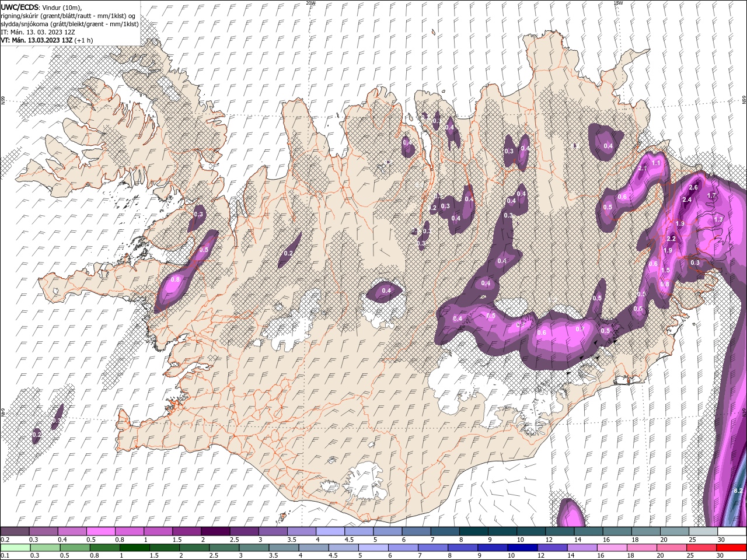Viewport: 747px width, 560px height.
Task: Click the 20W longitude label on the map edge
Action: click(310, 3)
